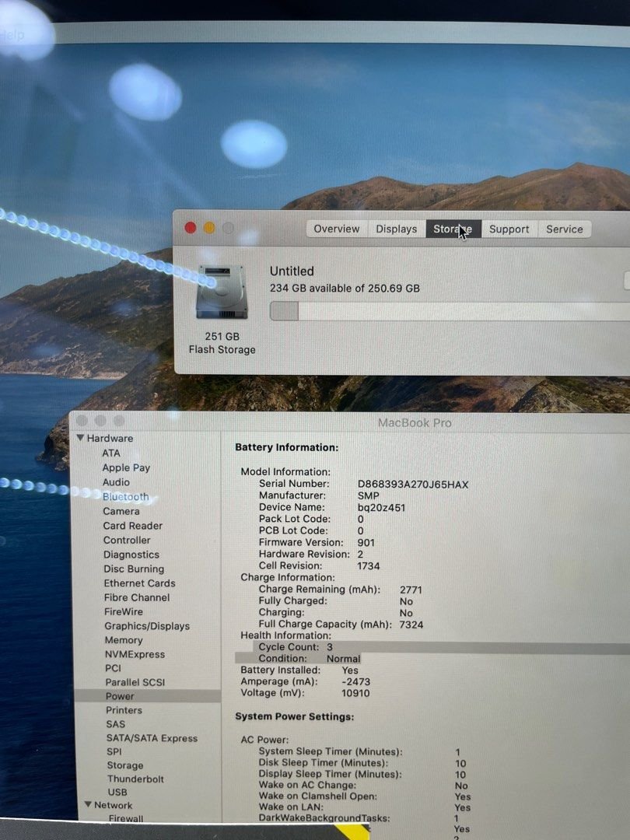630x840 pixels.
Task: Switch to the Displays tab
Action: pos(396,229)
